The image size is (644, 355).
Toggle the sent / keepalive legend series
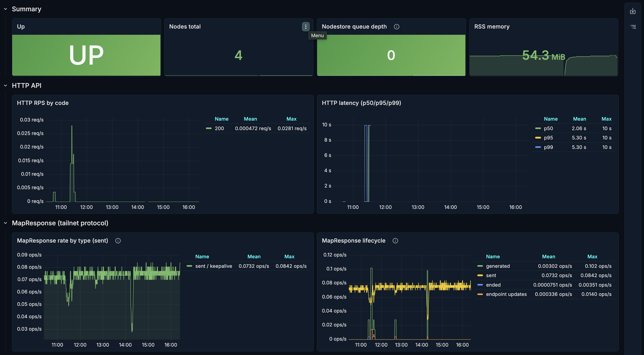pos(213,266)
